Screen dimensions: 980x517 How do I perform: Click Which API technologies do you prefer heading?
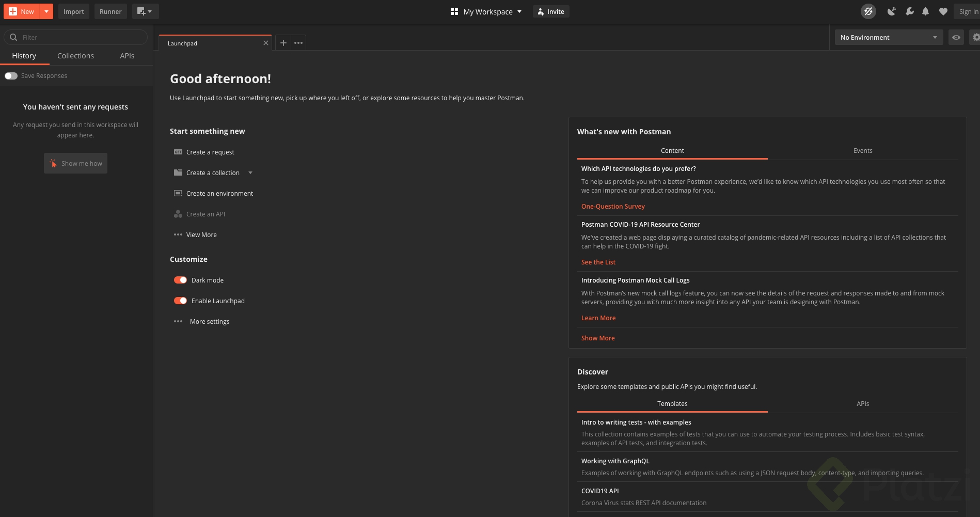pyautogui.click(x=639, y=168)
